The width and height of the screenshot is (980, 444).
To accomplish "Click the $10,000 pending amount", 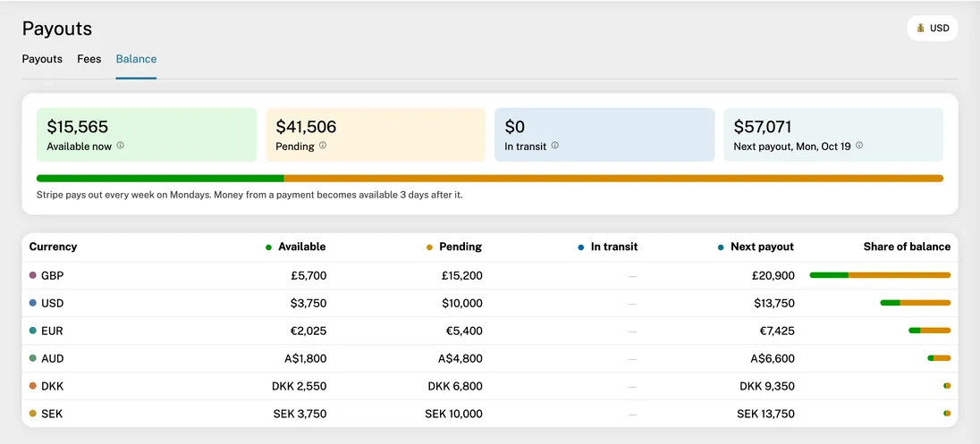I will pos(462,304).
